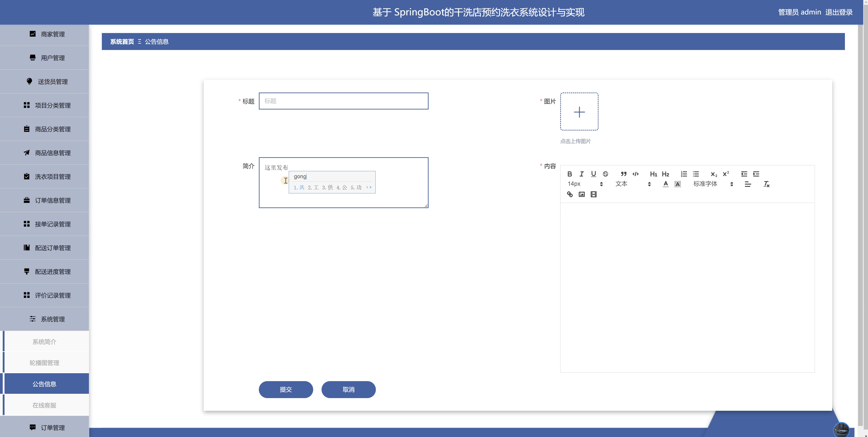Click the 标题 title input field
Image resolution: width=868 pixels, height=437 pixels.
click(x=343, y=101)
